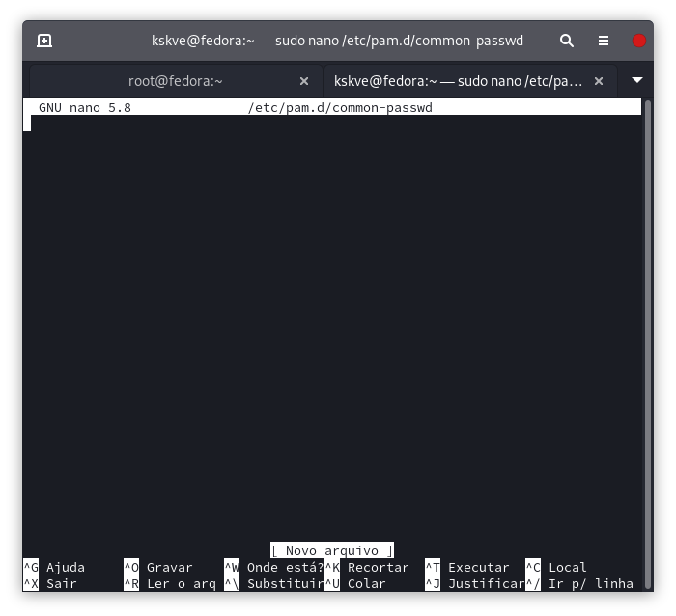Screen dimensions: 676x616
Task: Open a new terminal tab with plus icon
Action: 44,41
